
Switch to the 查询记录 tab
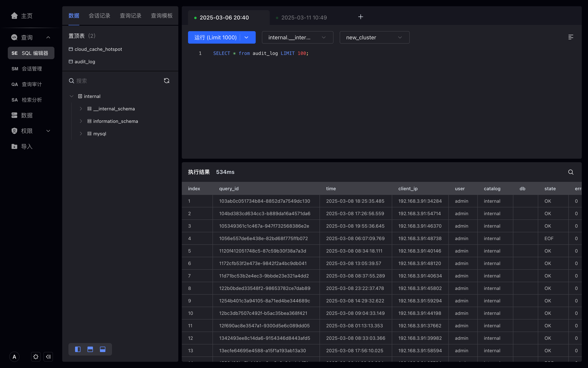tap(130, 16)
